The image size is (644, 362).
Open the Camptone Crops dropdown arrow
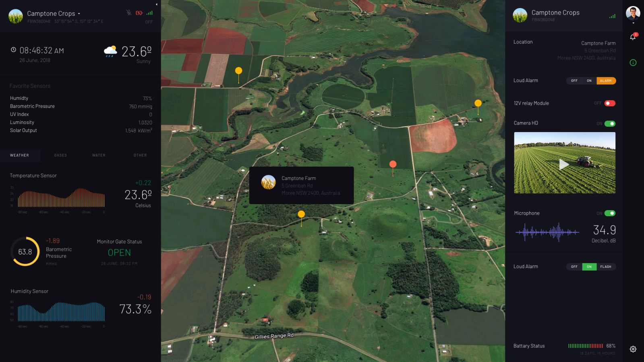click(x=79, y=14)
